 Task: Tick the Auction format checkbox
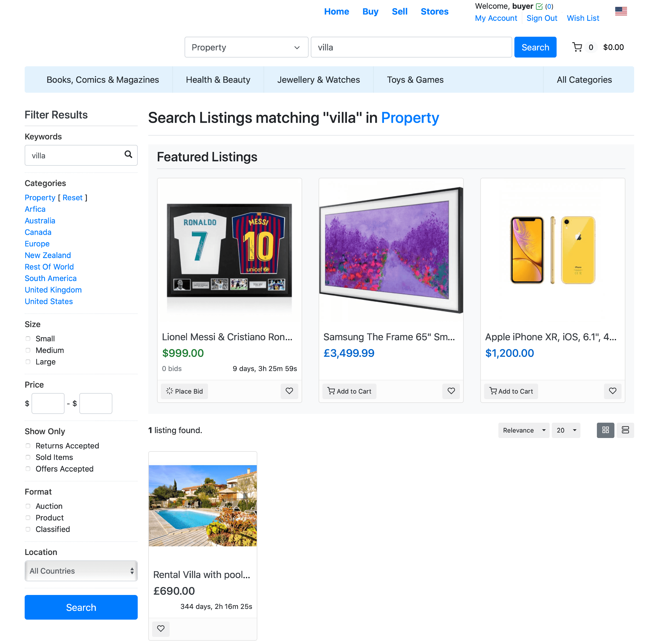click(x=28, y=506)
